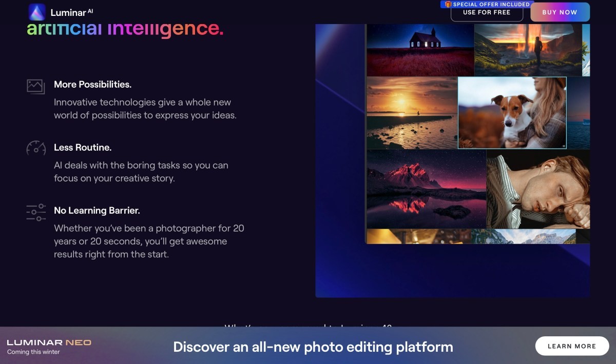Click the Luminar AI logo icon
616x364 pixels.
37,12
